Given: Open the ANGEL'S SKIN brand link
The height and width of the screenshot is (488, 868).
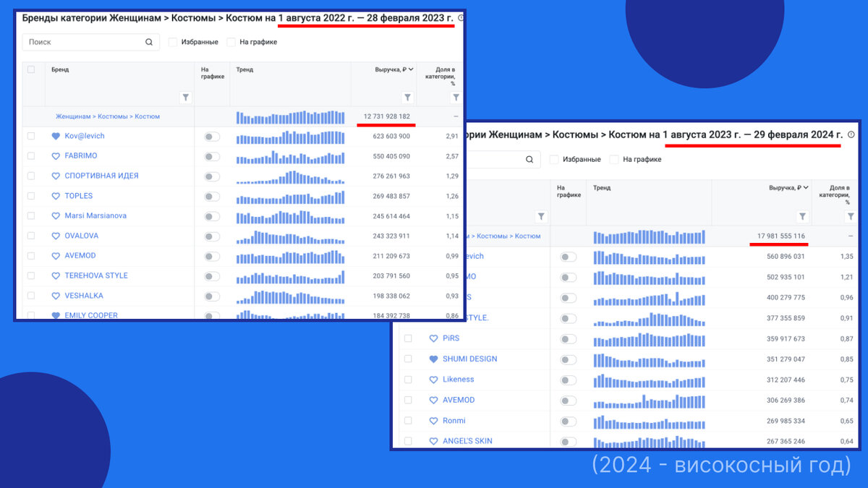Looking at the screenshot, I should (467, 441).
